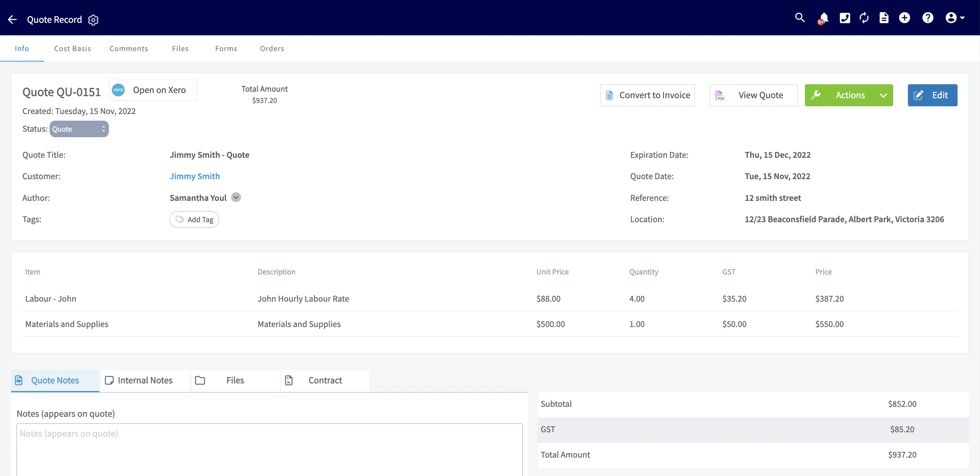980x476 pixels.
Task: Select the Contract tab label
Action: point(325,380)
